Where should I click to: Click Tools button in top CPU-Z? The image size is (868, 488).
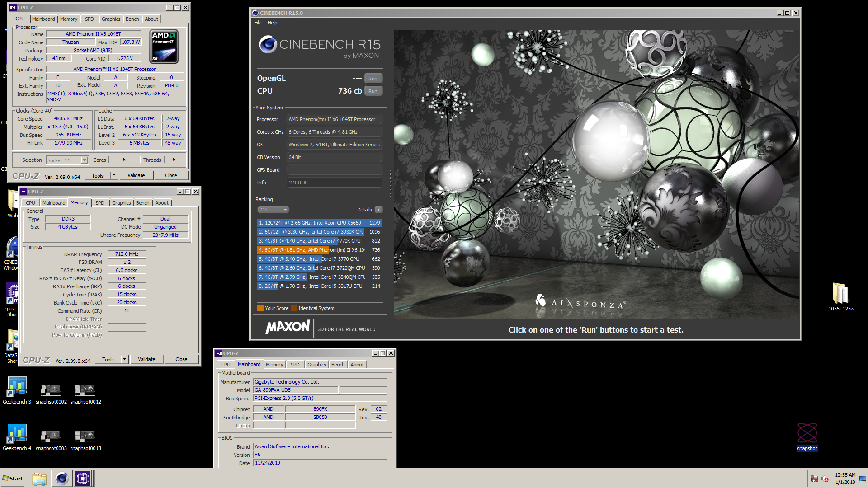click(98, 175)
